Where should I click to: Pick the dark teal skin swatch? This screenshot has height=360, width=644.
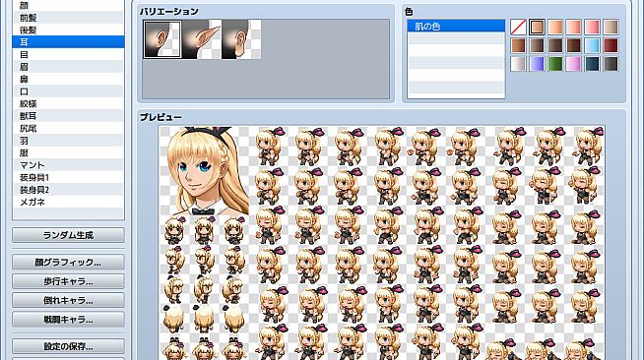point(592,64)
